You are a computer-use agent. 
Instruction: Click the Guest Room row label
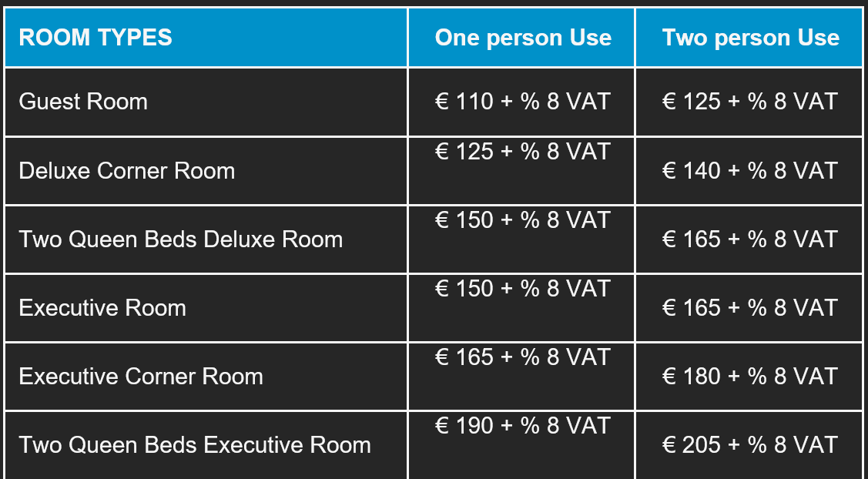pos(83,102)
